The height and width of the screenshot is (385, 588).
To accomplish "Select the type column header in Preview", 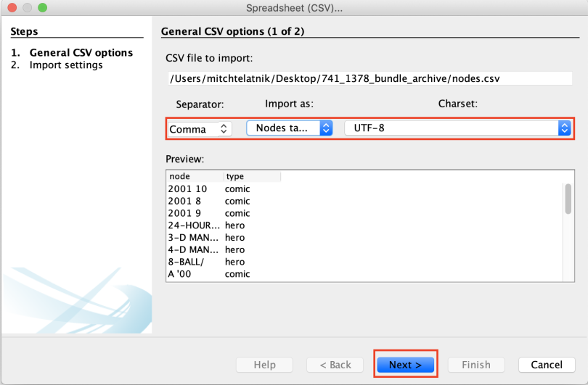I will pyautogui.click(x=250, y=176).
